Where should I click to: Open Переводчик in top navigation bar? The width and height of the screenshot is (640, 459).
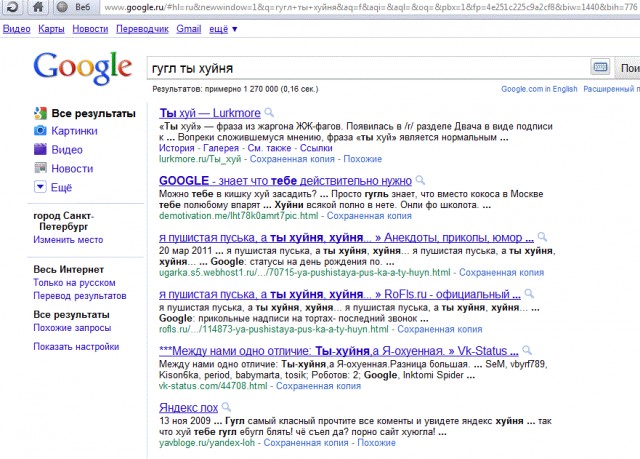tap(142, 29)
